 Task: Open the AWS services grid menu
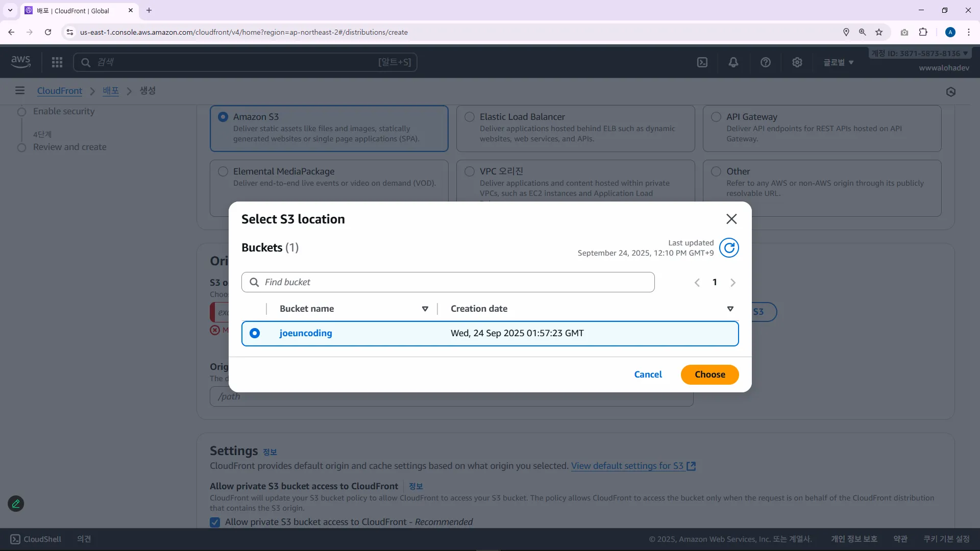[x=57, y=62]
